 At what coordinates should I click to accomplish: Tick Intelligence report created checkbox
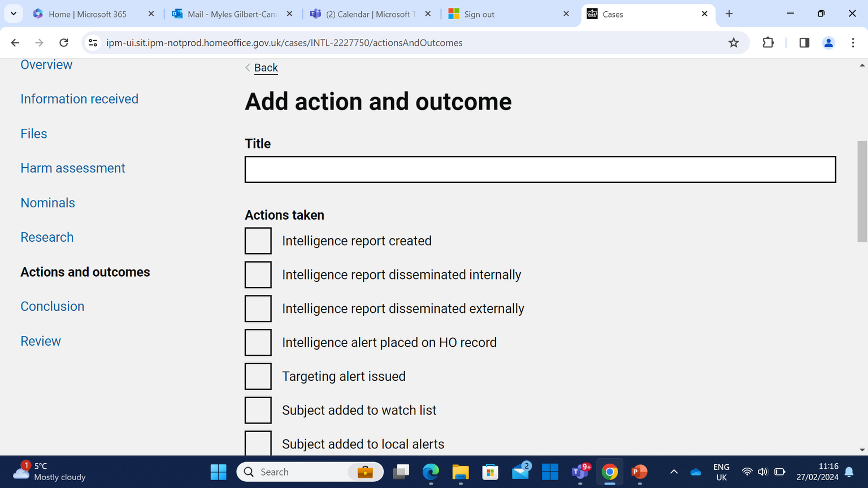(258, 241)
